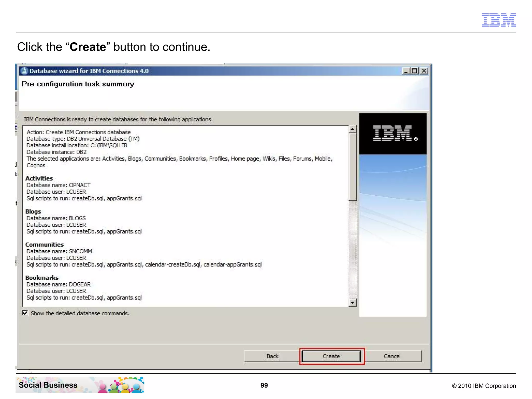Click the Database instance: DB2 line
The height and width of the screenshot is (399, 532).
pyautogui.click(x=57, y=152)
